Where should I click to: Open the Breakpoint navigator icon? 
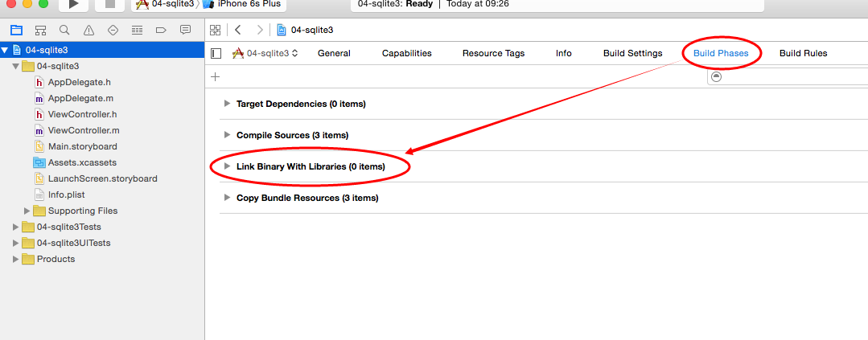tap(161, 30)
